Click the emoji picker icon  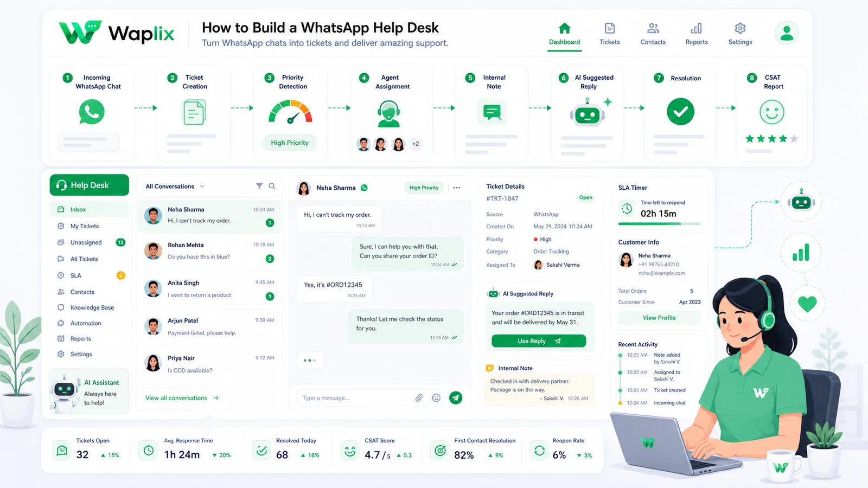(436, 398)
